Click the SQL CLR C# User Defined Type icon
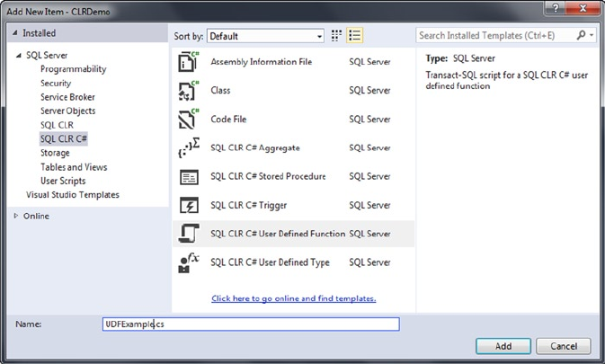The height and width of the screenshot is (364, 605). point(189,262)
